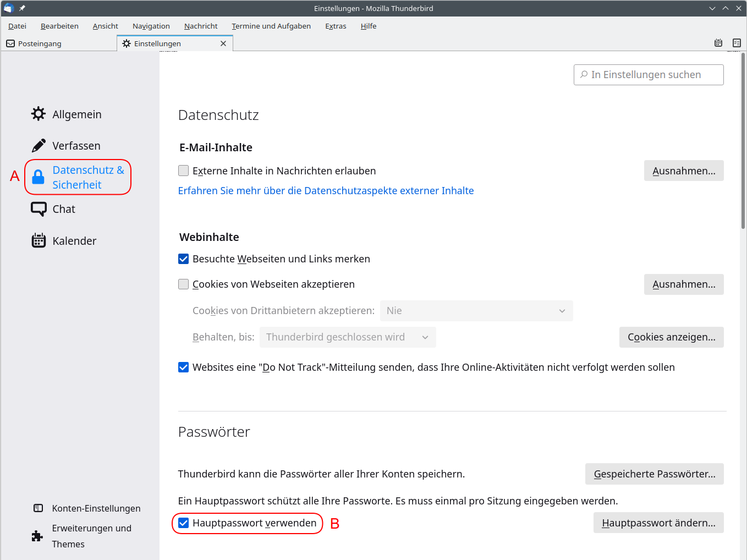Viewport: 747px width, 560px height.
Task: Open the Nachricht menu
Action: [201, 26]
